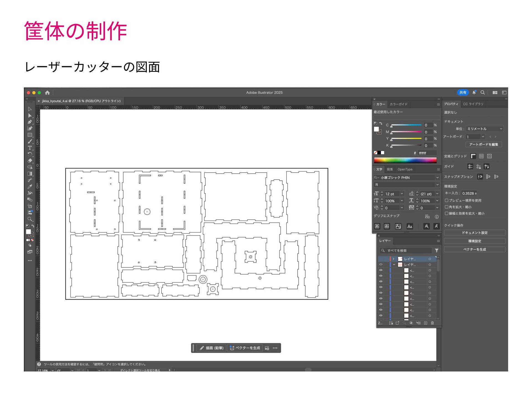This screenshot has width=532, height=399.
Task: Select the Selection tool arrow
Action: point(30,109)
